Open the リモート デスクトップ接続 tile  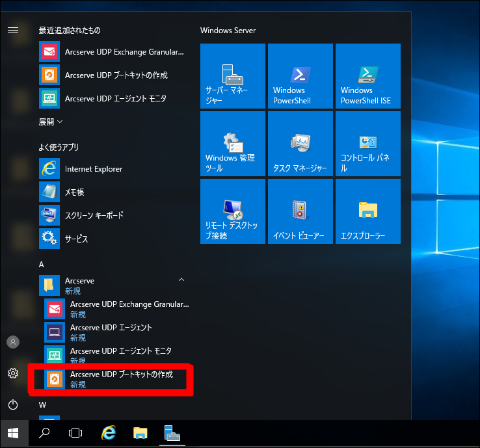(233, 211)
